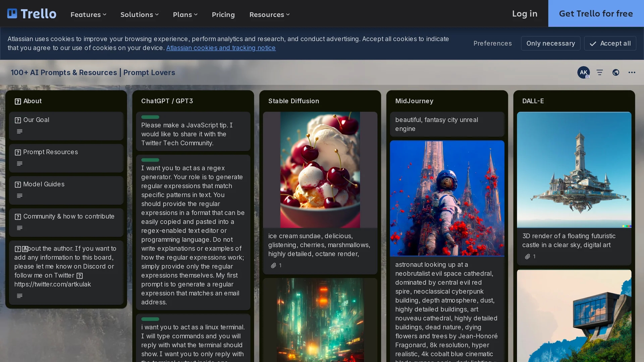Open Community & how to contribute card
Screen dimensions: 644x362
click(x=66, y=223)
